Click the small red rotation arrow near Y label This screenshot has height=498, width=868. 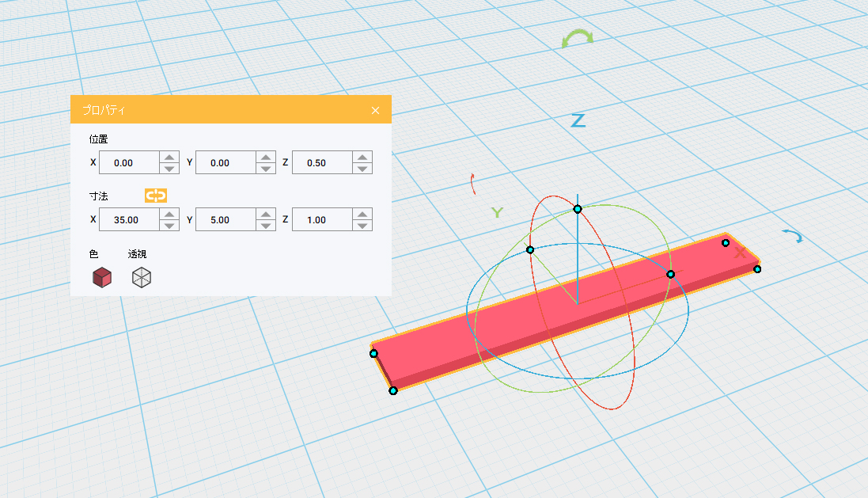473,184
